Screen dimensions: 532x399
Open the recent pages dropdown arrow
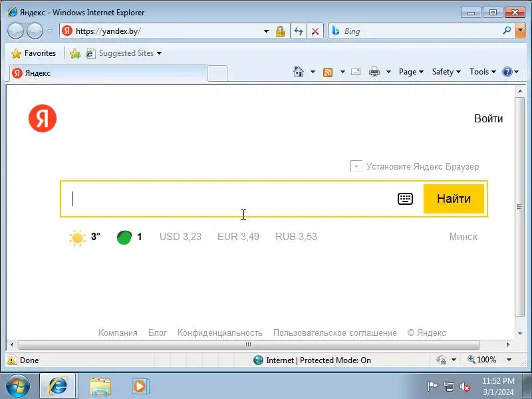(x=50, y=31)
